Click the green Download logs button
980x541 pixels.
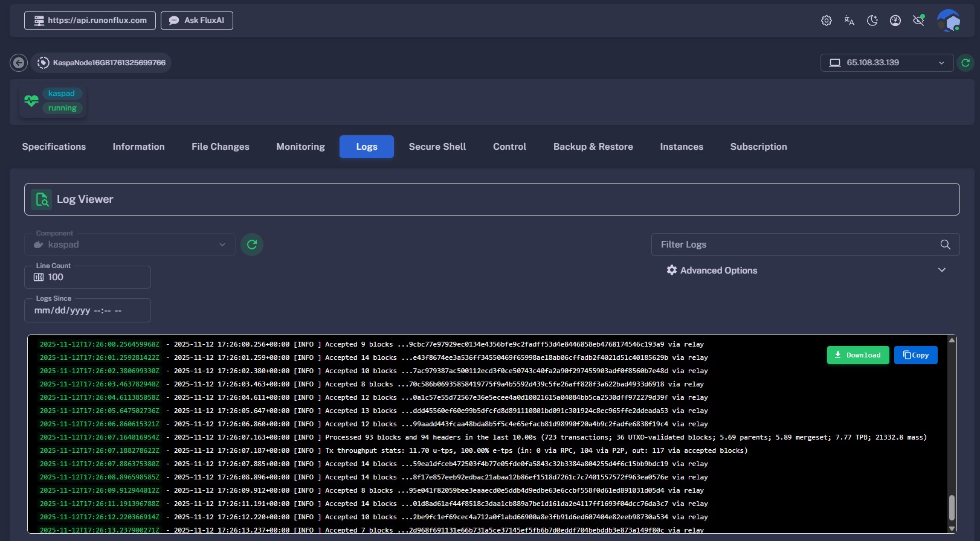pos(857,355)
